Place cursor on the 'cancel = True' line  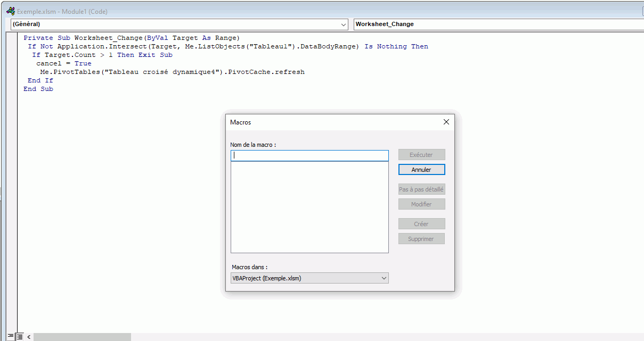tap(64, 63)
